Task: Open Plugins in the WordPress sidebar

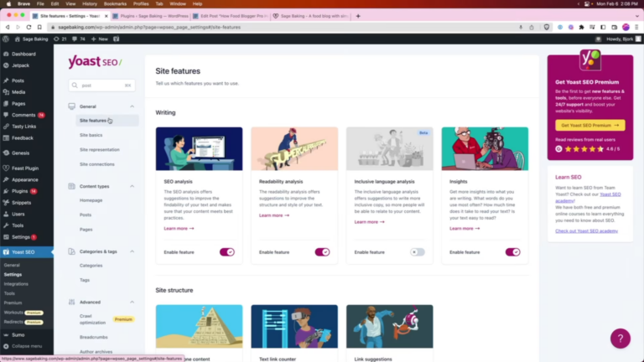Action: (19, 190)
